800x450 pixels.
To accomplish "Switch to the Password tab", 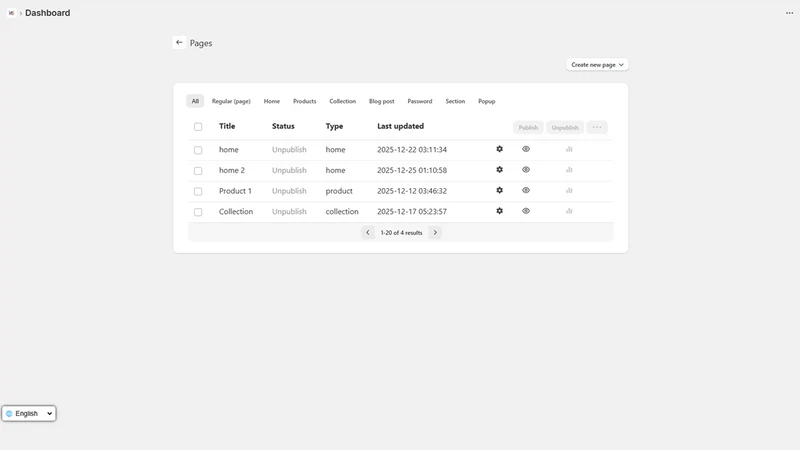I will click(420, 101).
